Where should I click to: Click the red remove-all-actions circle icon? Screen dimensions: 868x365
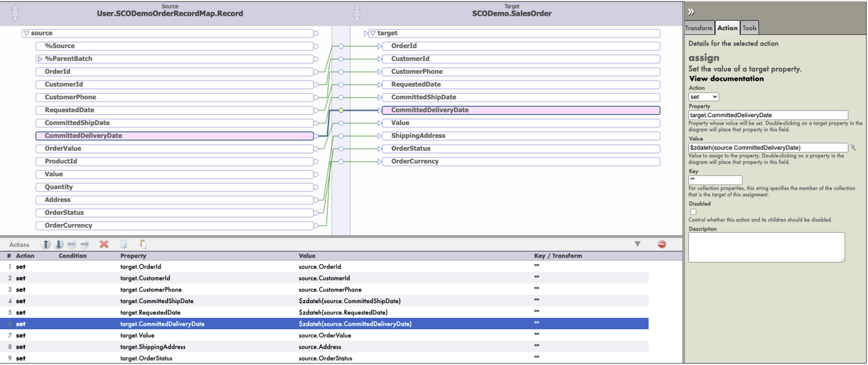click(662, 245)
